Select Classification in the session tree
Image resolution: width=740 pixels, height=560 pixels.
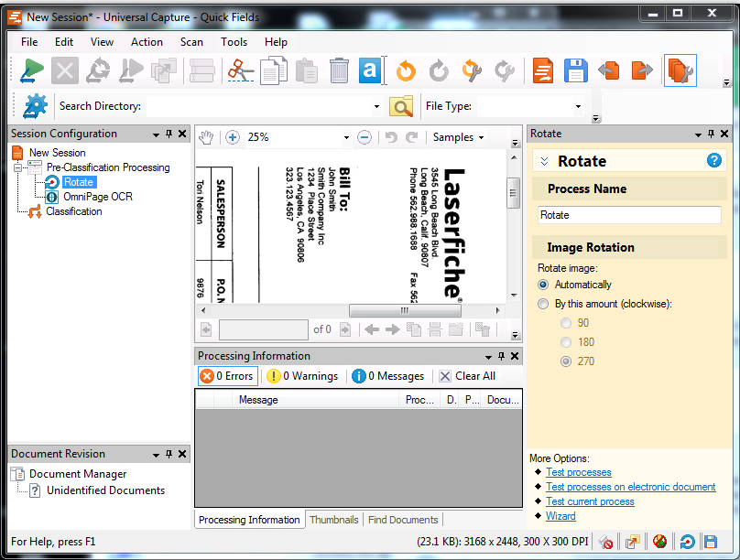point(73,211)
